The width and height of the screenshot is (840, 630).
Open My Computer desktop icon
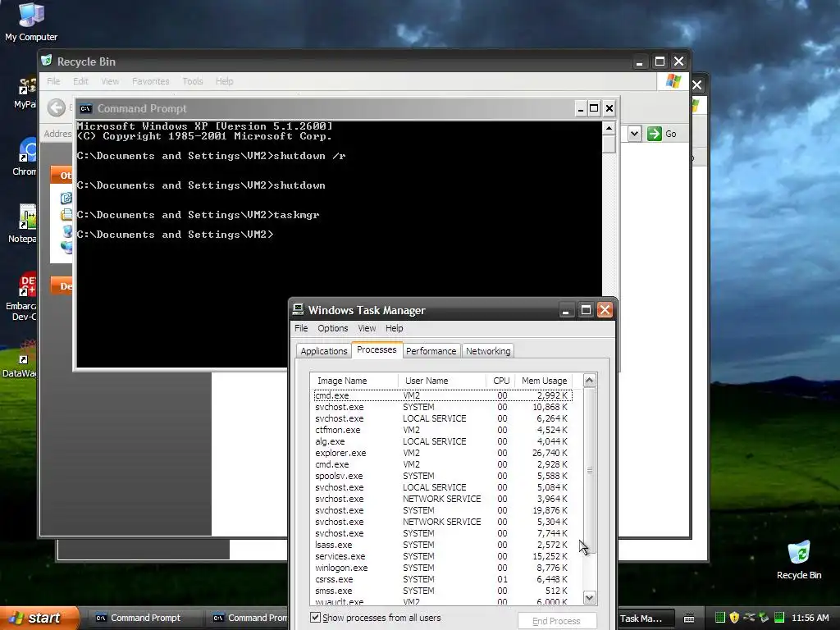coord(31,22)
